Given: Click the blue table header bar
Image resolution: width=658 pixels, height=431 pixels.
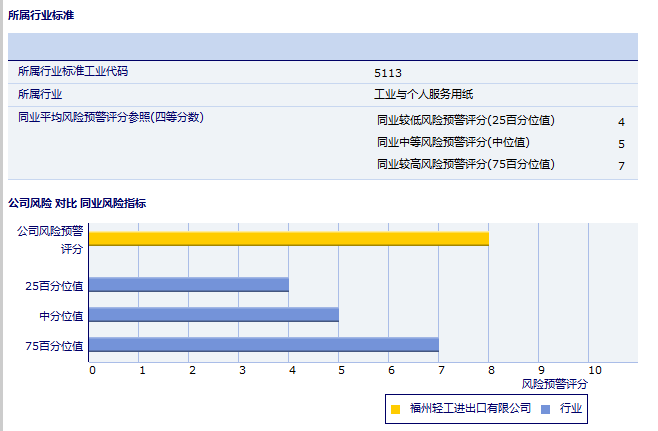Looking at the screenshot, I should click(x=322, y=47).
